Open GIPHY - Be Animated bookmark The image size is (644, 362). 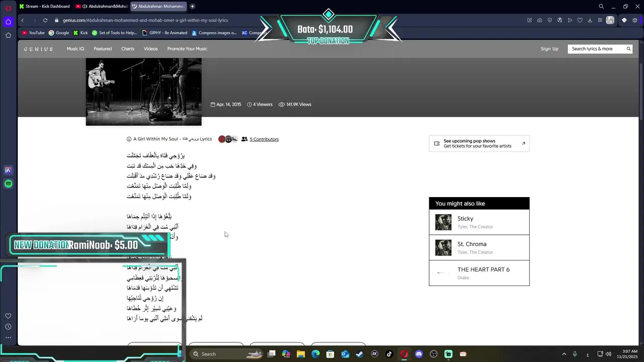tap(165, 33)
